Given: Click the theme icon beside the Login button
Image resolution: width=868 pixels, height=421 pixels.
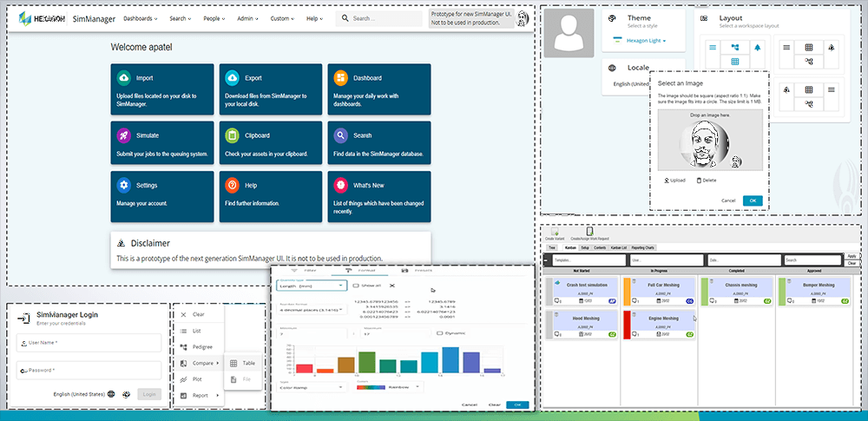Looking at the screenshot, I should [127, 394].
